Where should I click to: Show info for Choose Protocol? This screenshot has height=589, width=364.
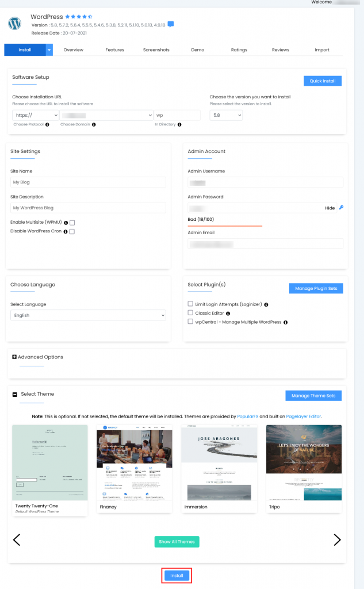pyautogui.click(x=47, y=125)
